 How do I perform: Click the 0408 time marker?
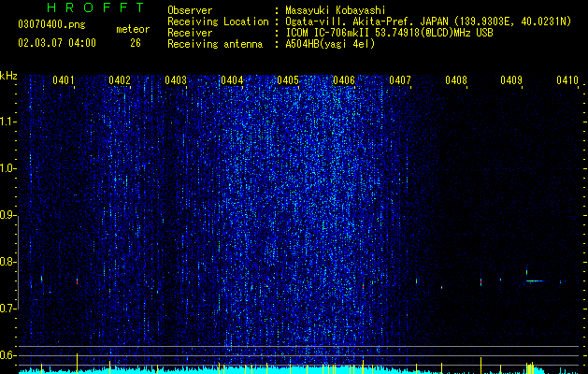pos(456,79)
